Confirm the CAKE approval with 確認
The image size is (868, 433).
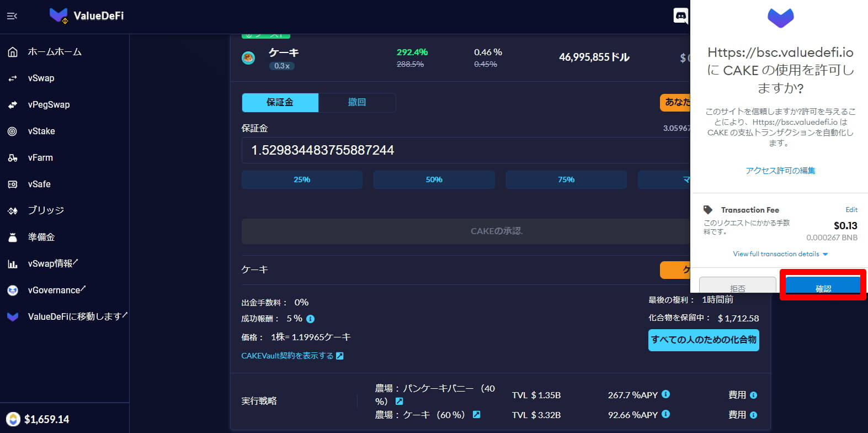pyautogui.click(x=823, y=286)
